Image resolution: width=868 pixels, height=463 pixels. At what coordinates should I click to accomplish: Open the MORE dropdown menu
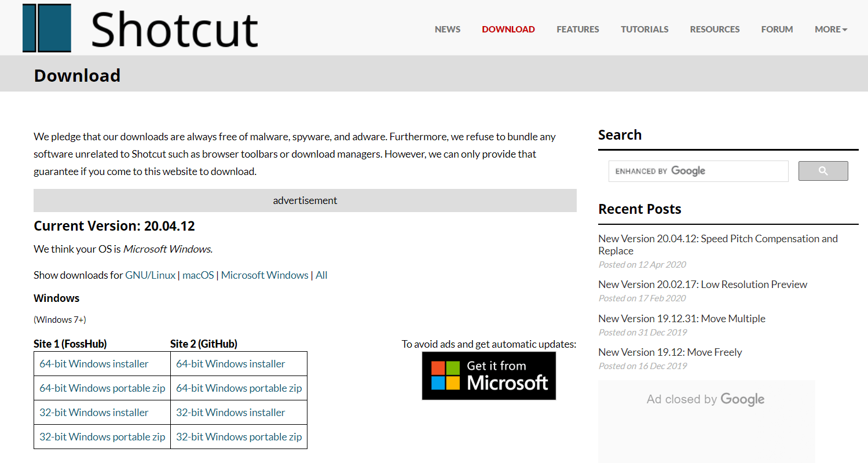(830, 29)
